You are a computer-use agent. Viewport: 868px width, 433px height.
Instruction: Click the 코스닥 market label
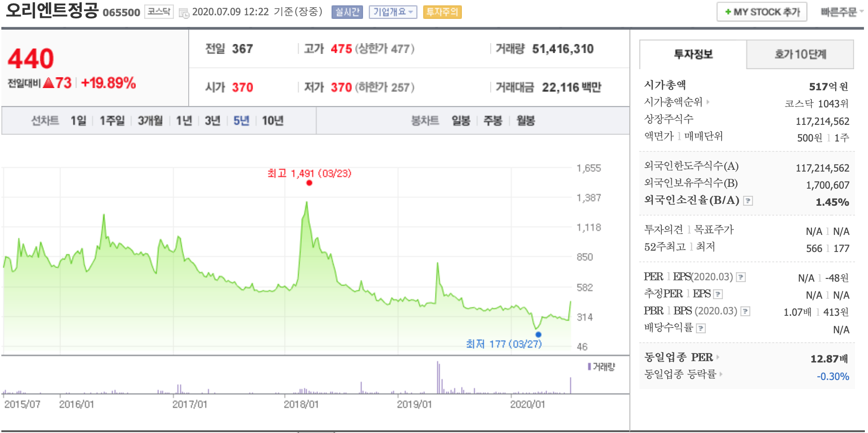click(159, 12)
